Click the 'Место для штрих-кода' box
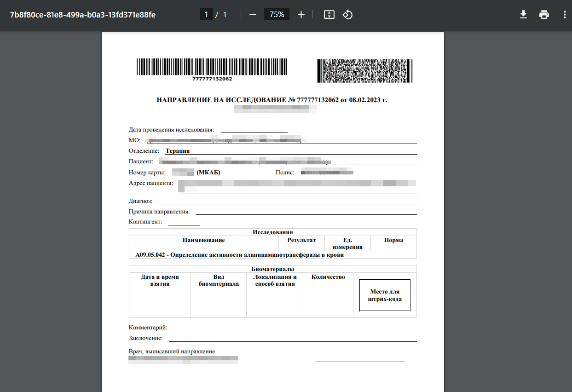Viewport: 572px width, 392px height. coord(385,295)
